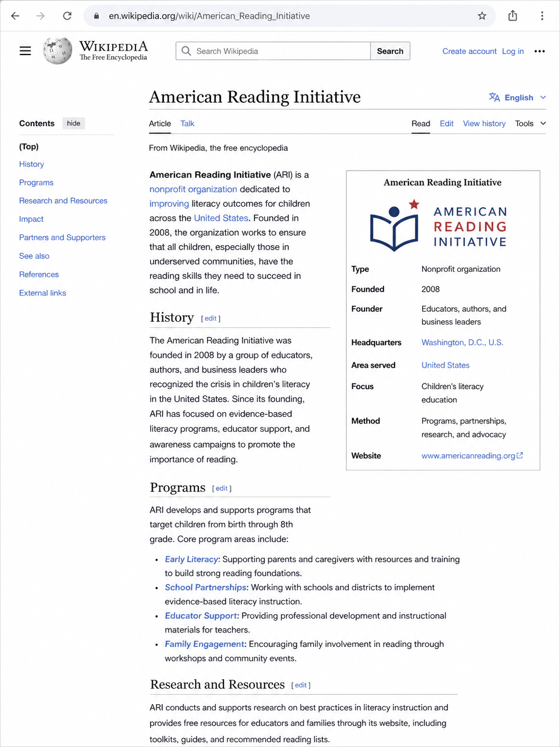560x747 pixels.
Task: Switch to the Talk tab
Action: 187,123
